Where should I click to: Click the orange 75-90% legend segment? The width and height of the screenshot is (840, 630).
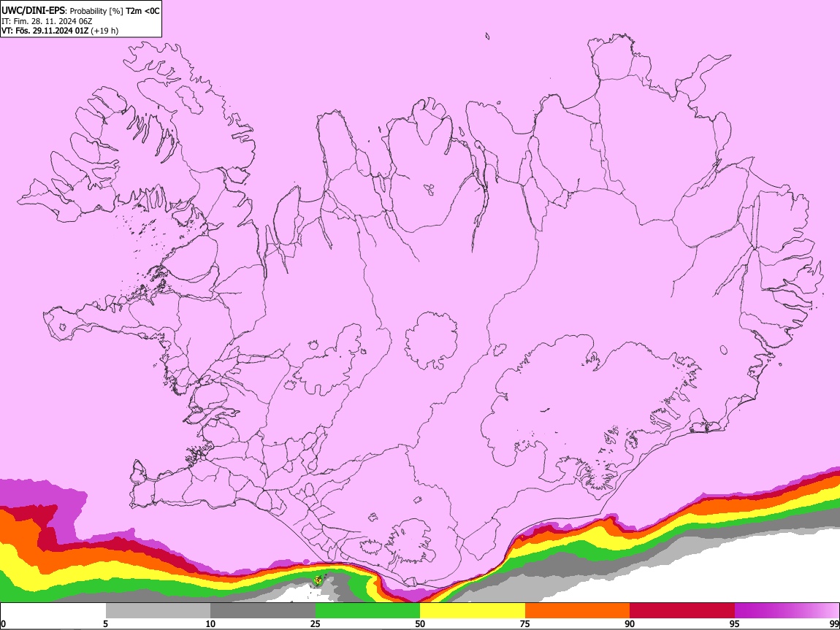(x=577, y=611)
